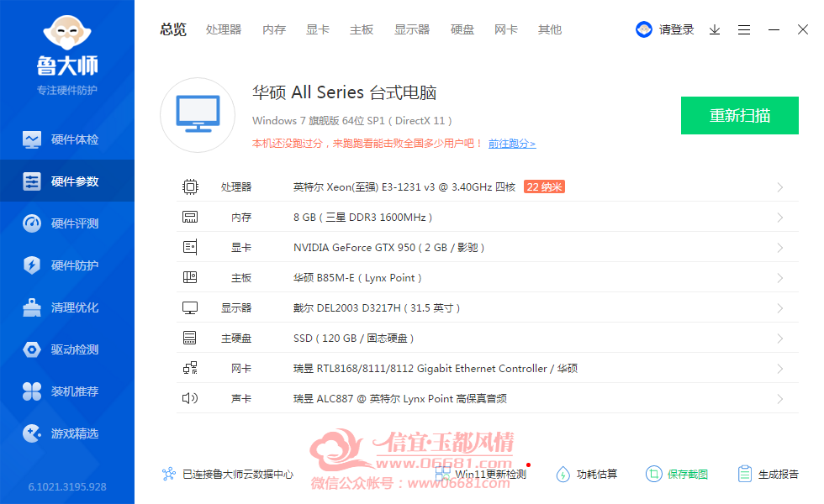Click 保存截图 to save screenshot
The width and height of the screenshot is (824, 504).
677,474
